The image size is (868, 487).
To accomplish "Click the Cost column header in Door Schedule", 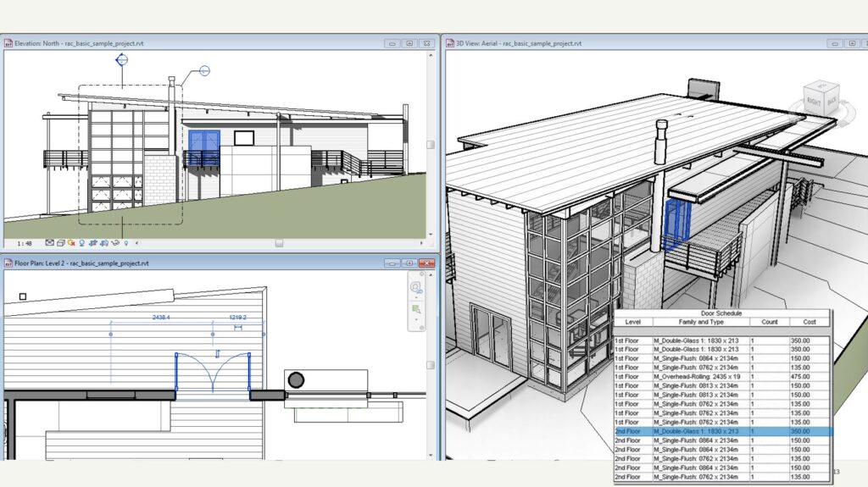I will pyautogui.click(x=810, y=322).
